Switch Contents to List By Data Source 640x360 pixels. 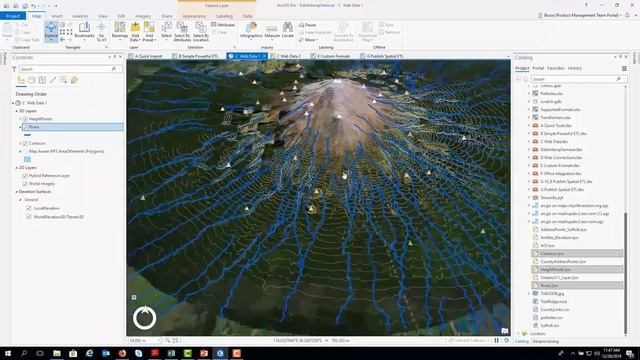point(31,80)
